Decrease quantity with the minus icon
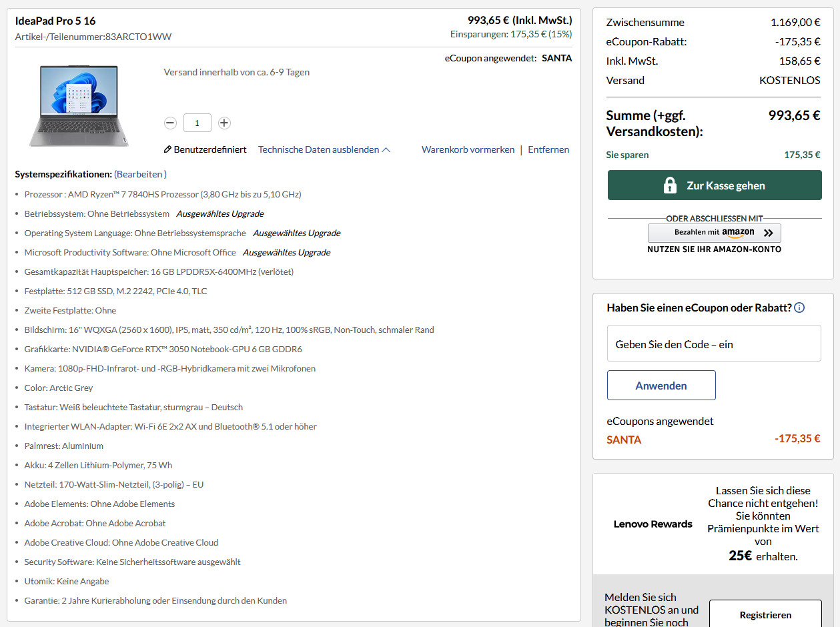This screenshot has height=627, width=840. (x=170, y=123)
